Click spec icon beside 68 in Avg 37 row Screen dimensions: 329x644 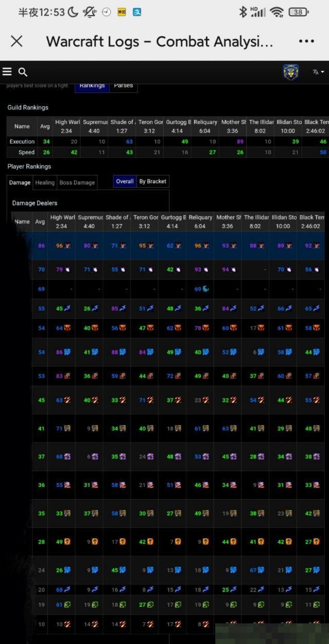coord(67,456)
